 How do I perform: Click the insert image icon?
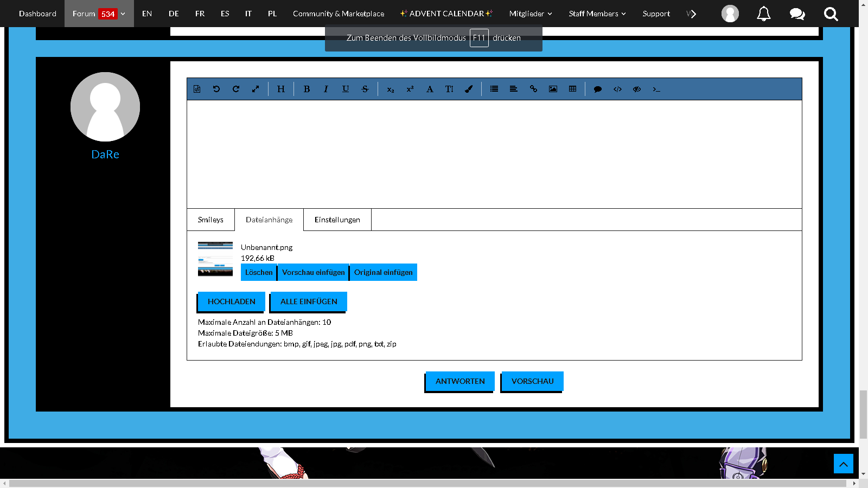point(553,89)
